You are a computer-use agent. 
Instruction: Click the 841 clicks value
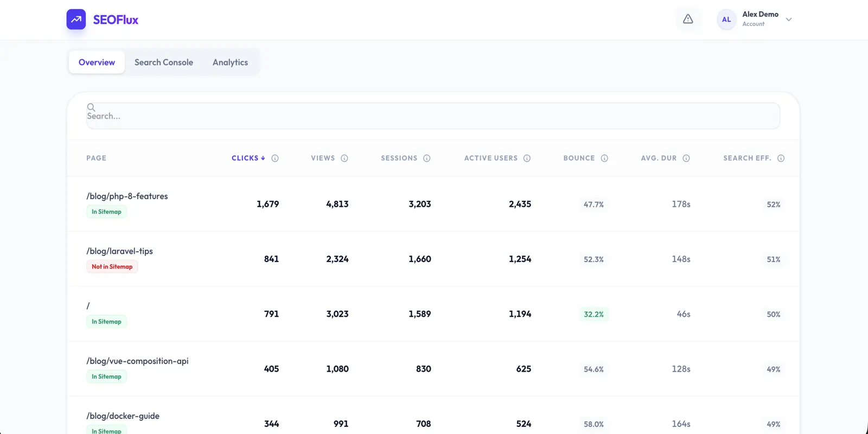[271, 259]
